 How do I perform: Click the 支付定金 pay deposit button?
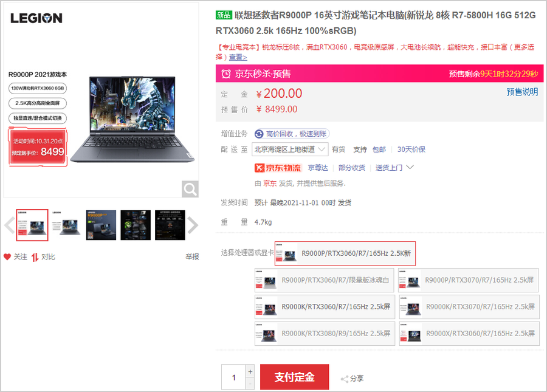[x=294, y=377]
